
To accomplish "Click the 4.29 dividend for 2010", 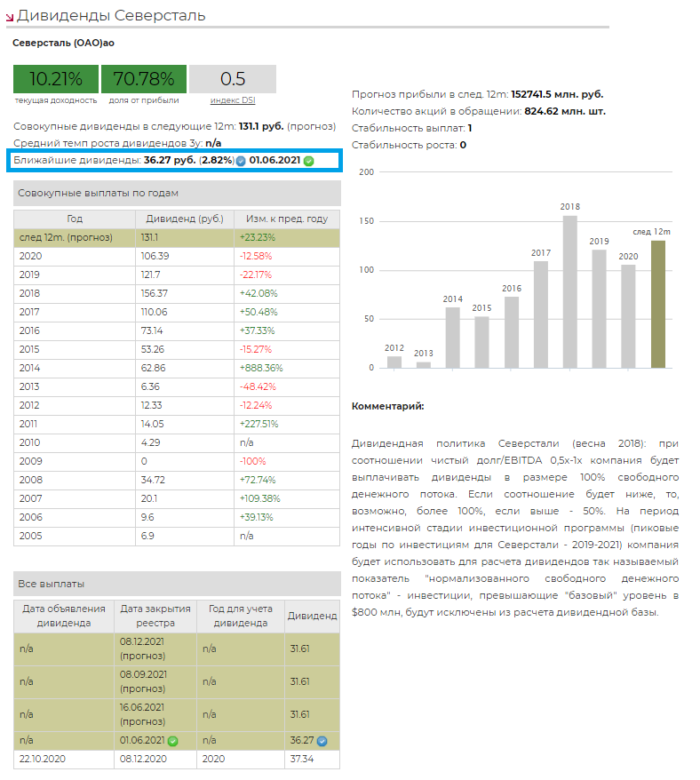I will tap(150, 442).
